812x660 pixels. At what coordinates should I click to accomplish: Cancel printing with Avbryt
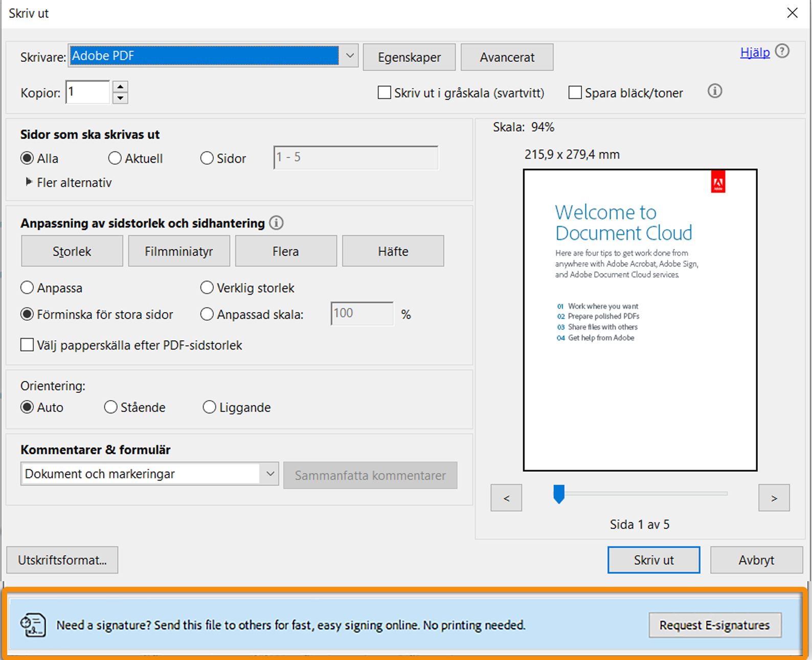[756, 560]
